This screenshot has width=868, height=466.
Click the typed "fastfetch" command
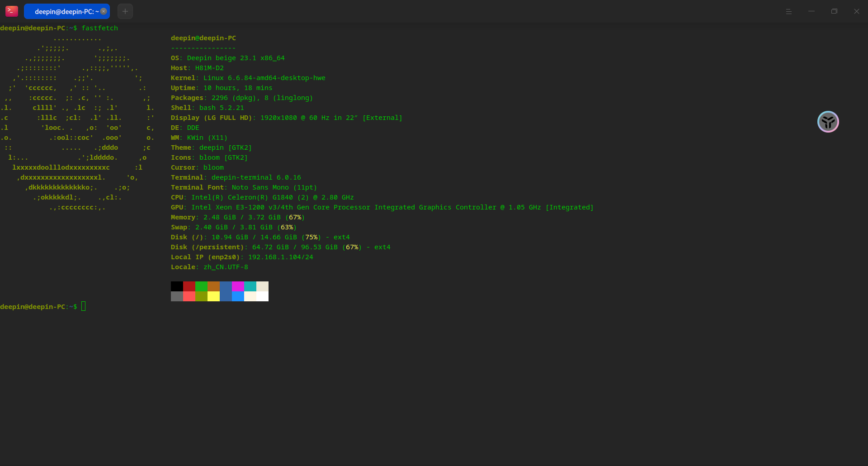point(99,28)
